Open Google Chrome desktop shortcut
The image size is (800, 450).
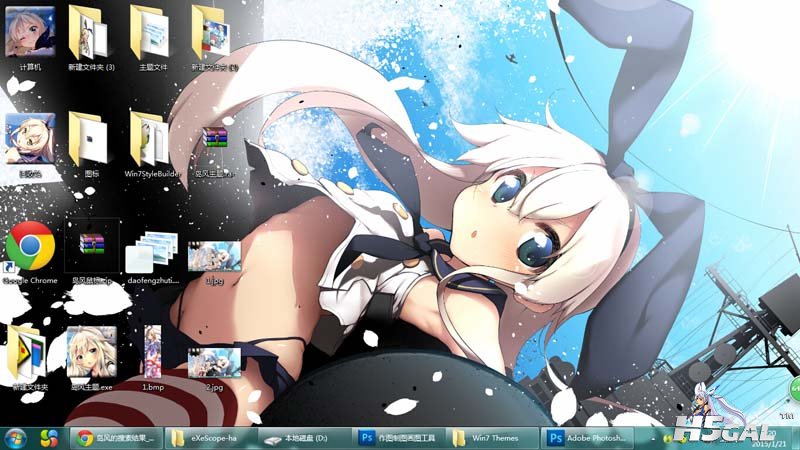coord(30,247)
